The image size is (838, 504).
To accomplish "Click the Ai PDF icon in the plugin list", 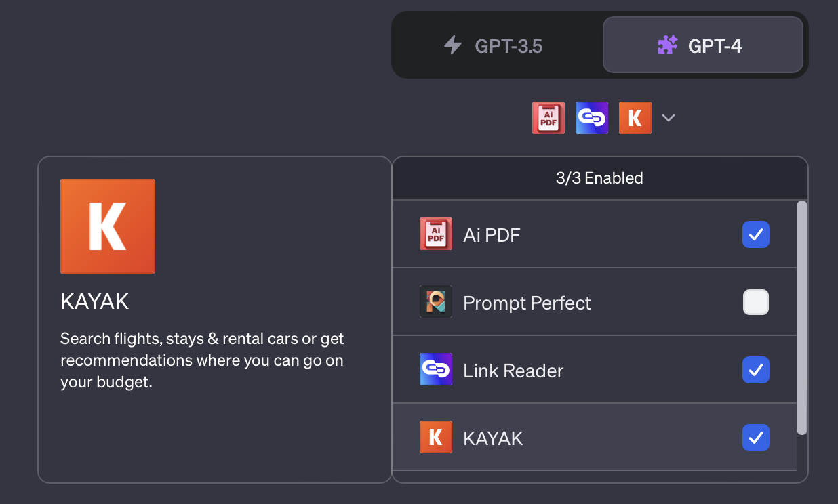I will click(435, 234).
